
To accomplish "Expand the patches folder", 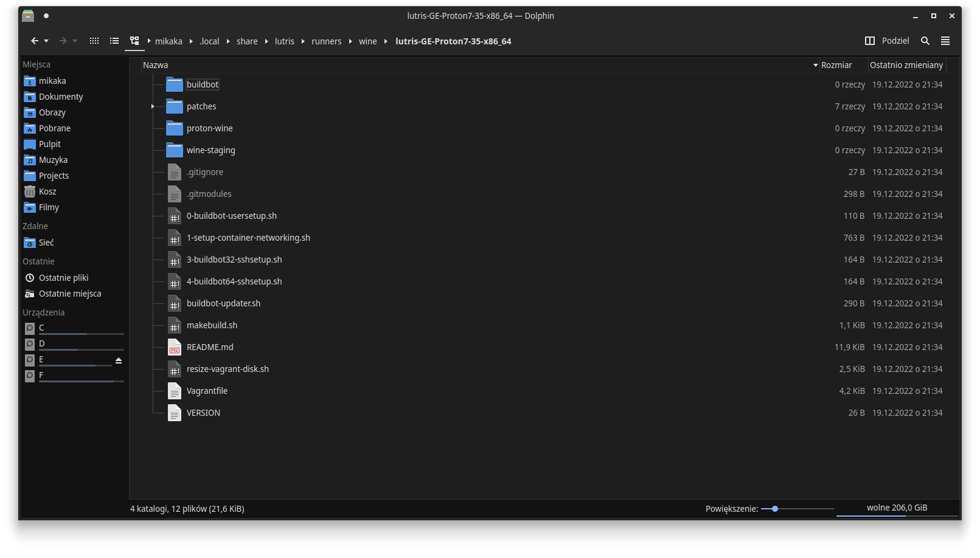I will tap(152, 106).
